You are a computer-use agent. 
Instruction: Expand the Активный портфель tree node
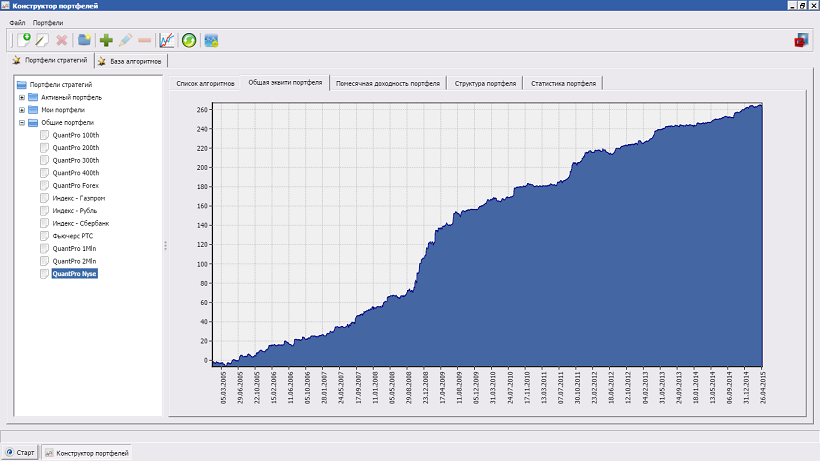coord(22,97)
